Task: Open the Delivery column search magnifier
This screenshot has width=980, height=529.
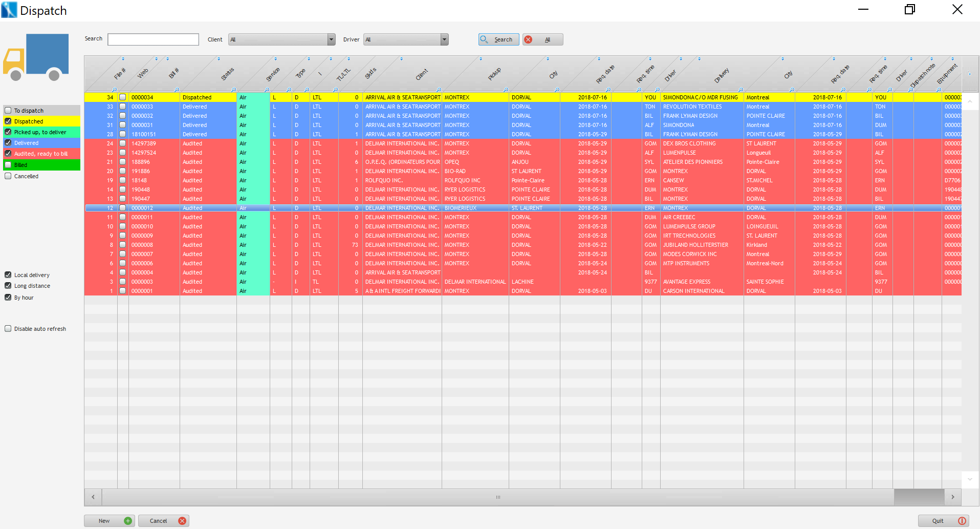Action: 741,90
